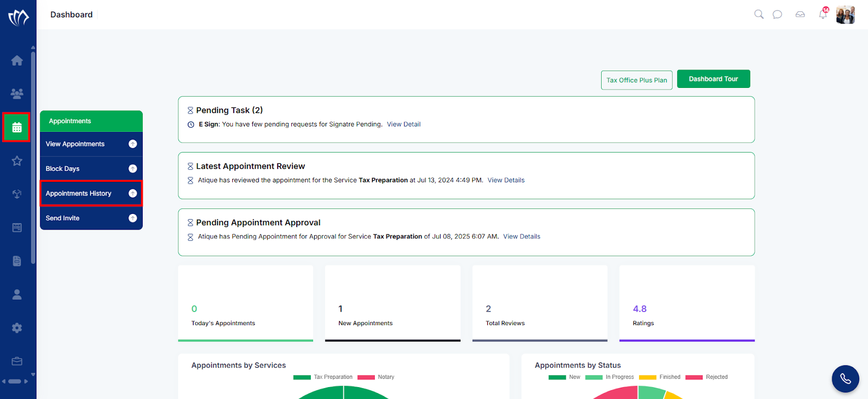Open the star reviews icon in the sidebar
Viewport: 868px width, 399px height.
(17, 161)
